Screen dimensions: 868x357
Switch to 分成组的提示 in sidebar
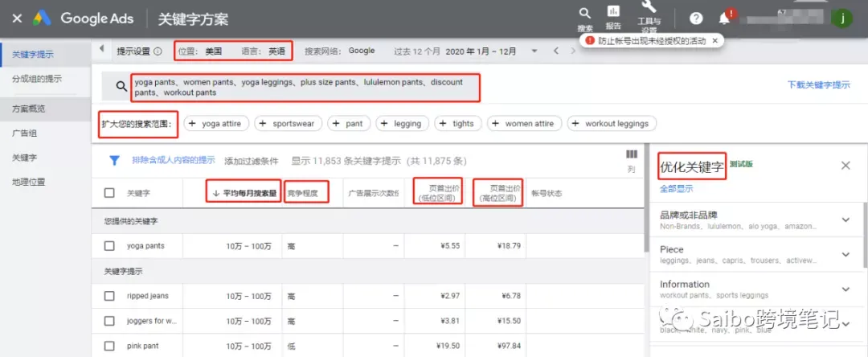click(x=37, y=79)
